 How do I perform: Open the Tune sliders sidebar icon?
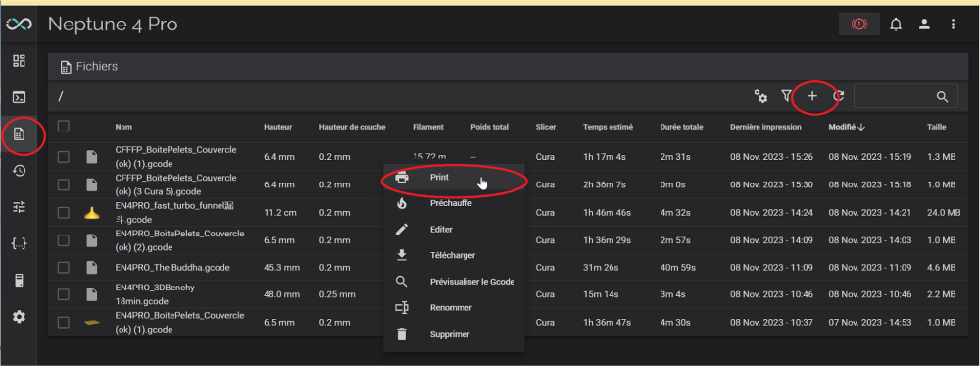[x=20, y=207]
